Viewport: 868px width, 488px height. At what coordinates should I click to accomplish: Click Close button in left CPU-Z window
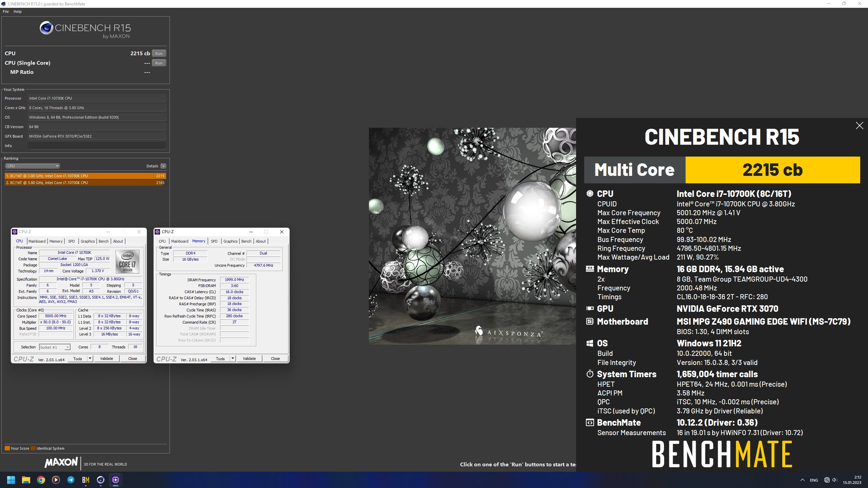[x=133, y=359]
